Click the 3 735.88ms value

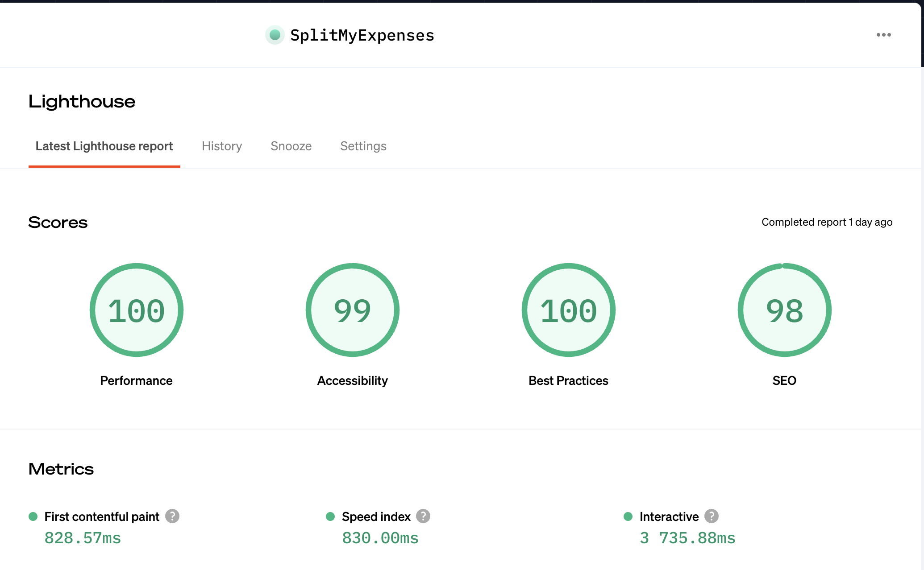687,538
